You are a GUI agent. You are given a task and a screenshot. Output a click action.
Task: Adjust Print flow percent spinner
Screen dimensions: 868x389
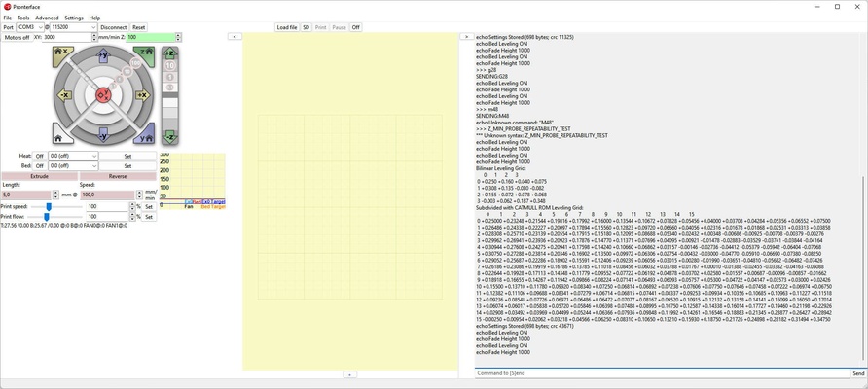click(131, 217)
